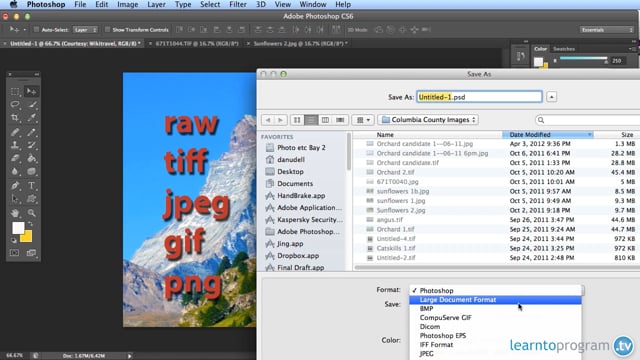Select the Paint Bucket tool
Screen dimensions: 640x360
31,158
